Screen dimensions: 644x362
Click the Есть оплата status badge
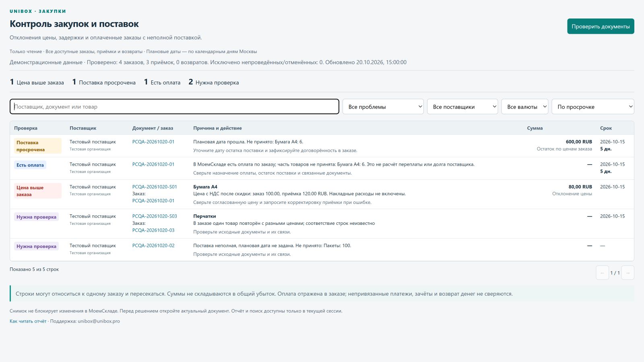30,165
